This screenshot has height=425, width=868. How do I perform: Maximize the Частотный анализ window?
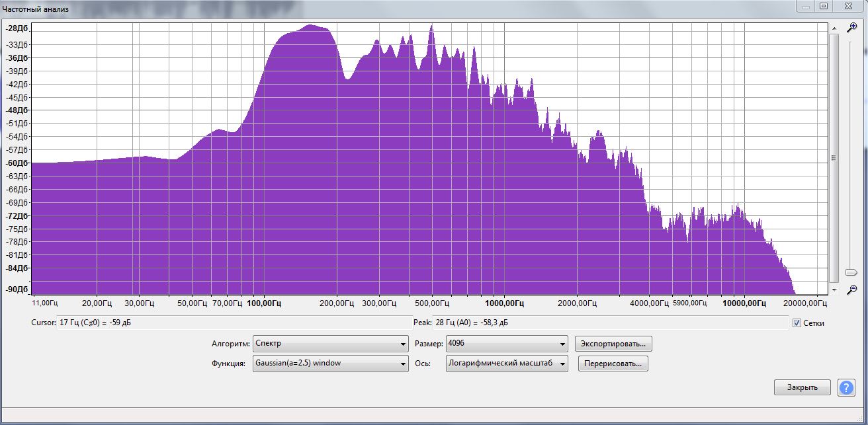tap(824, 6)
